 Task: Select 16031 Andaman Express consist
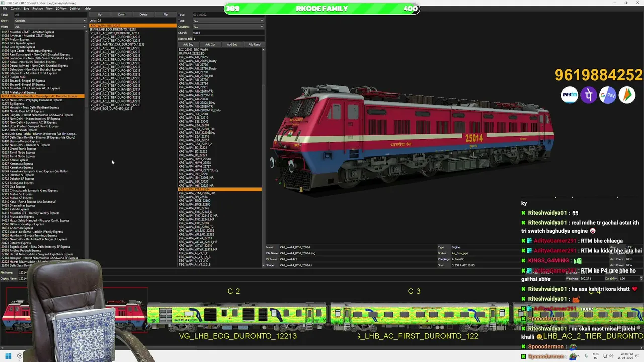click(43, 228)
